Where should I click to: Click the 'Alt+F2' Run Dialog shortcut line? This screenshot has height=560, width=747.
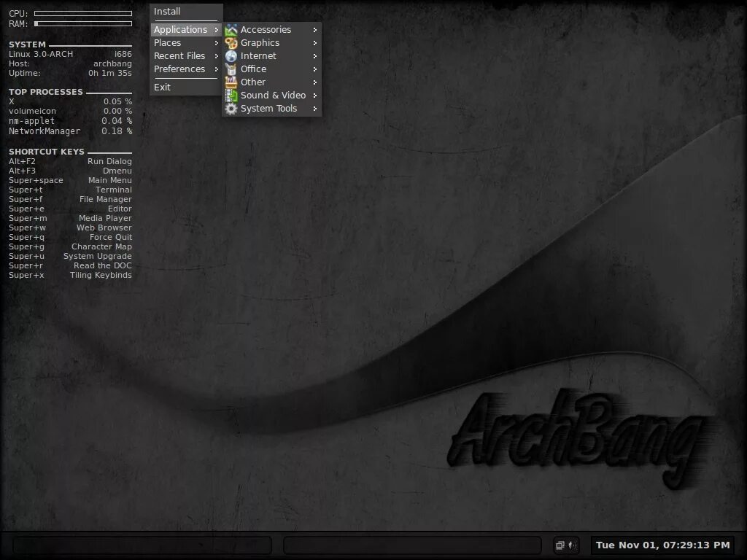click(70, 161)
